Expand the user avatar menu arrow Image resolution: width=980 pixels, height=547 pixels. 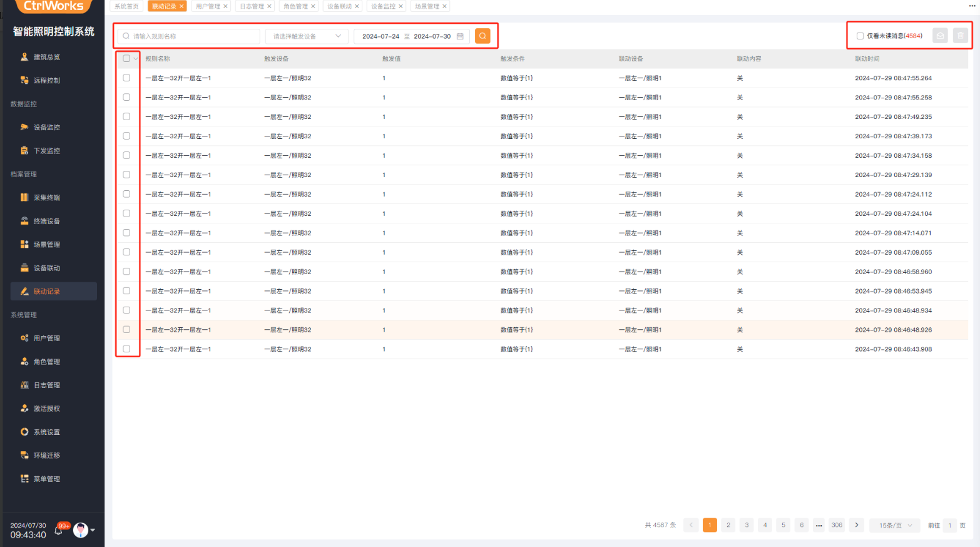coord(93,530)
